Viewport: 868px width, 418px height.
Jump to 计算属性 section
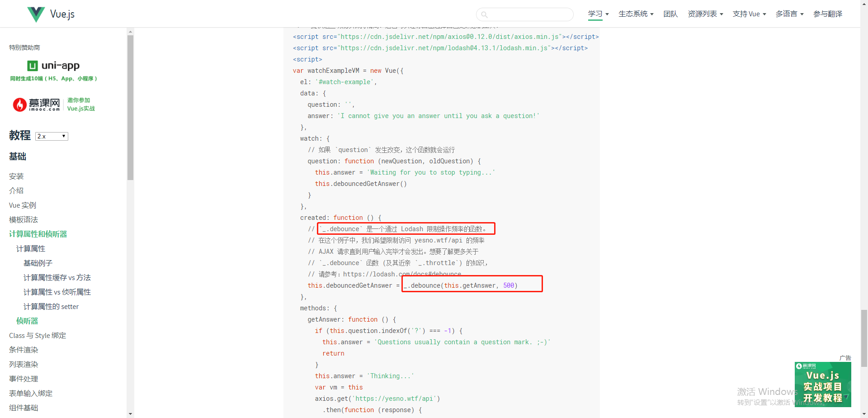pyautogui.click(x=31, y=249)
